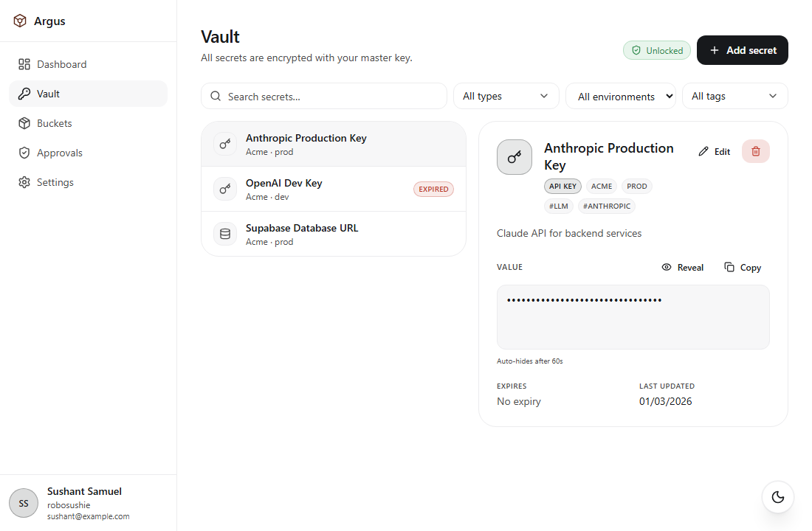Open the All types dropdown
The width and height of the screenshot is (812, 531).
506,97
